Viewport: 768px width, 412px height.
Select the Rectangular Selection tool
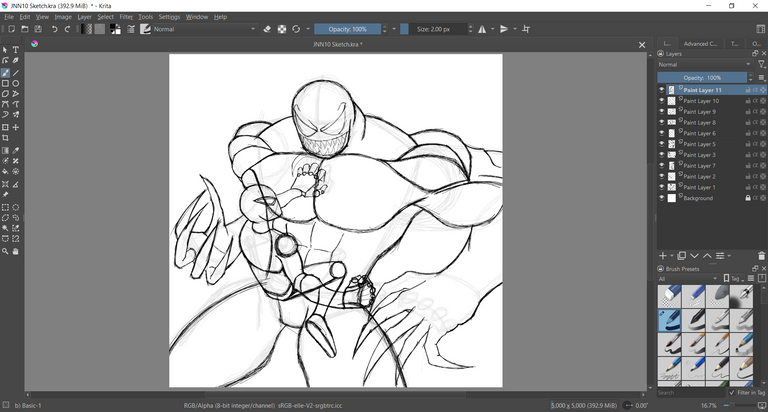(5, 207)
